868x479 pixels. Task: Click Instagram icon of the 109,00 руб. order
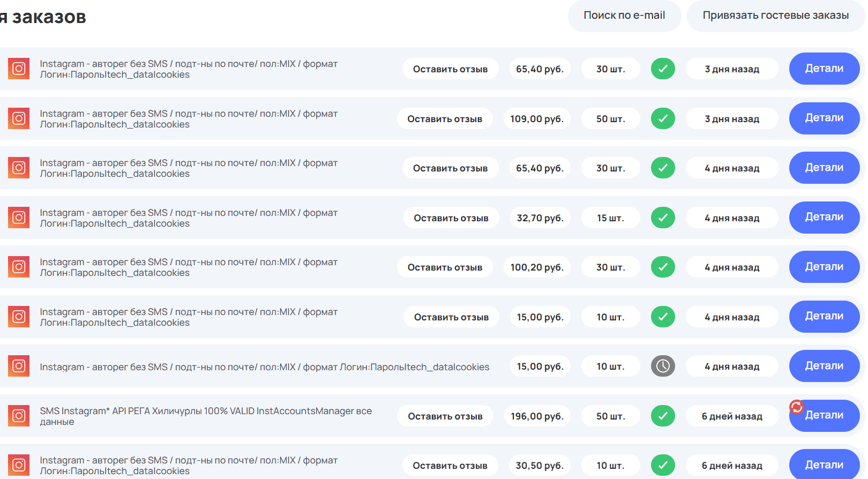(19, 118)
